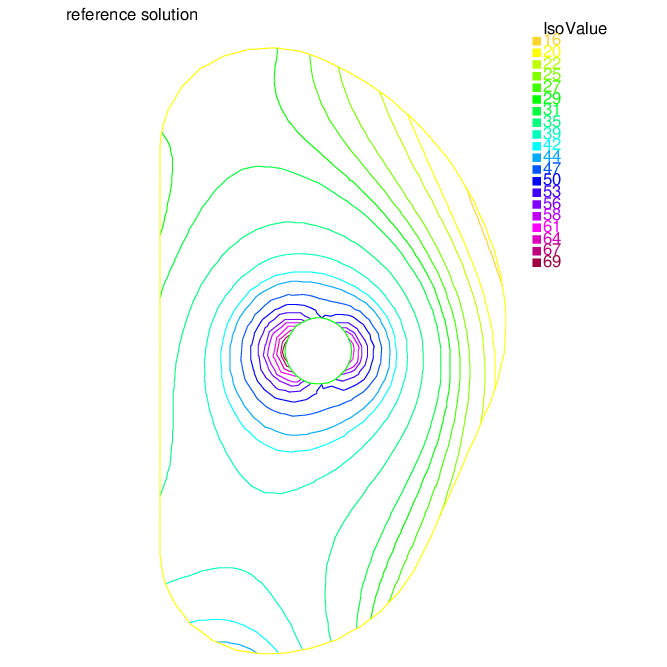Click inside the central circular hole
Screen dimensions: 667x667
coord(319,351)
